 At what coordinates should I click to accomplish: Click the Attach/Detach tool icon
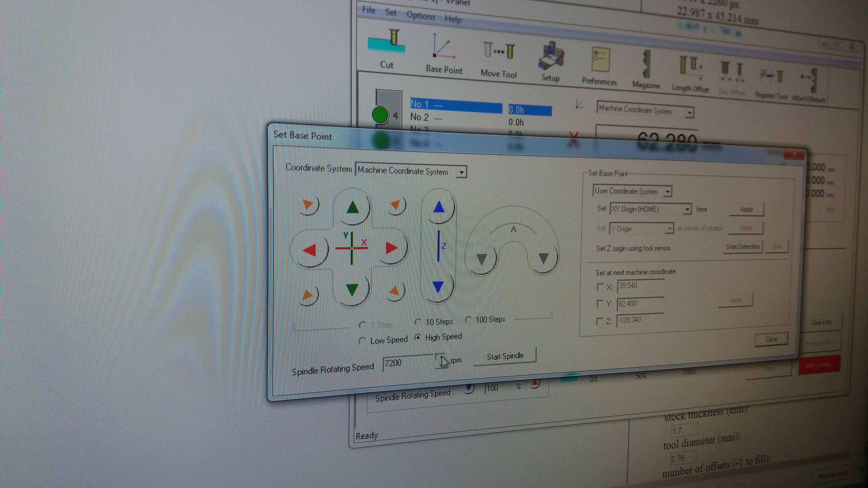[809, 85]
